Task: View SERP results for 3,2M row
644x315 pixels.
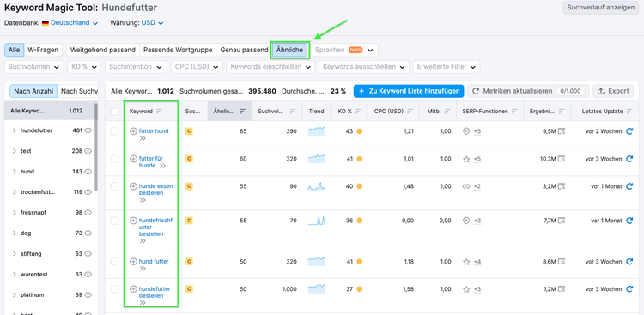Action: (x=562, y=186)
